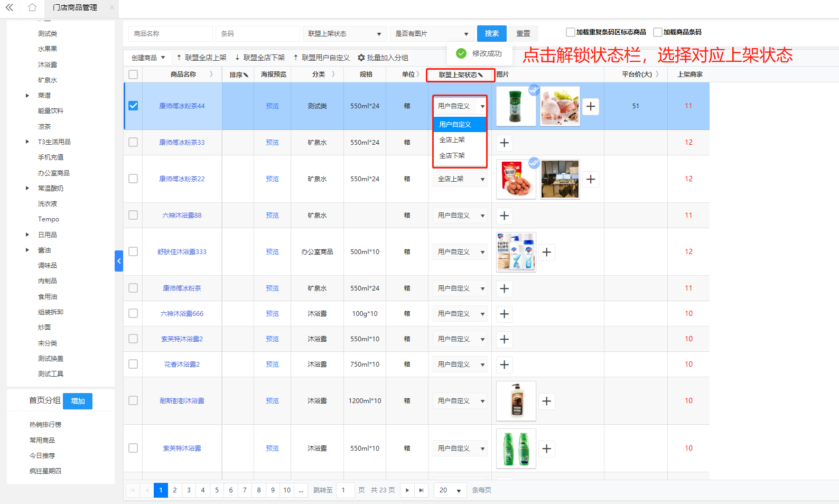Open the 是否有图片 filter dropdown
The image size is (839, 504).
point(431,34)
